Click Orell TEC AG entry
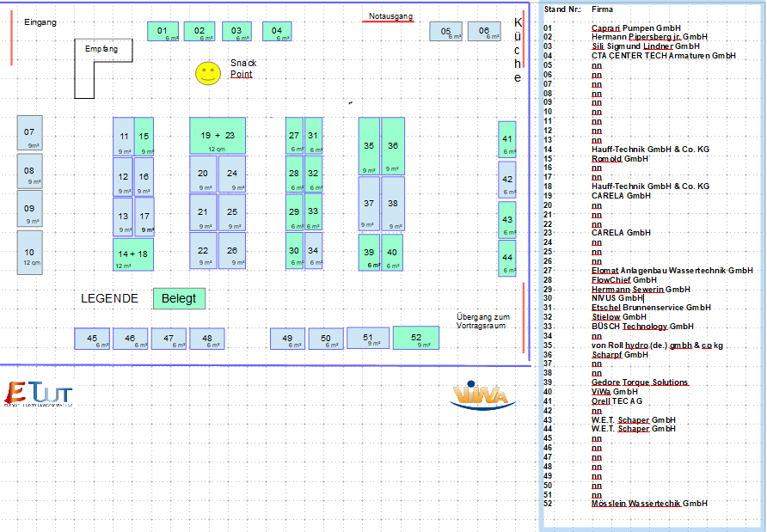767x532 pixels. pos(617,401)
